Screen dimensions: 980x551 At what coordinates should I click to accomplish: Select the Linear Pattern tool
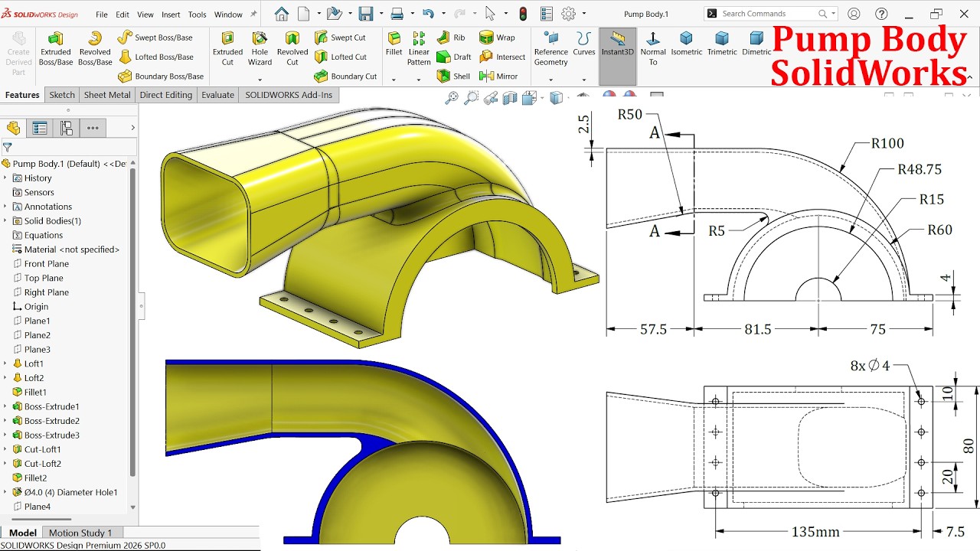(419, 48)
